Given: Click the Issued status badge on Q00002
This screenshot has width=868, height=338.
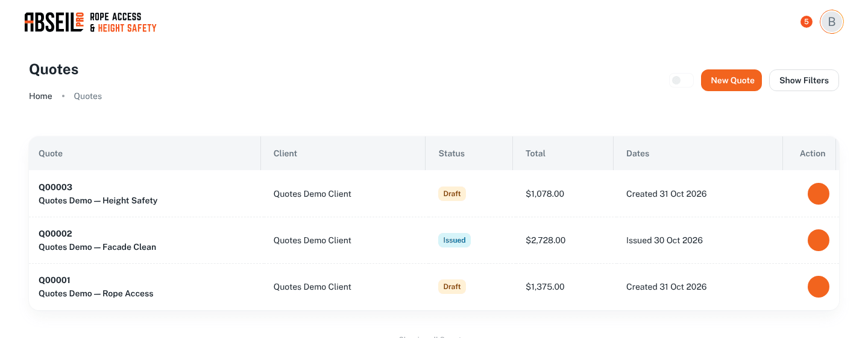Looking at the screenshot, I should pyautogui.click(x=454, y=240).
